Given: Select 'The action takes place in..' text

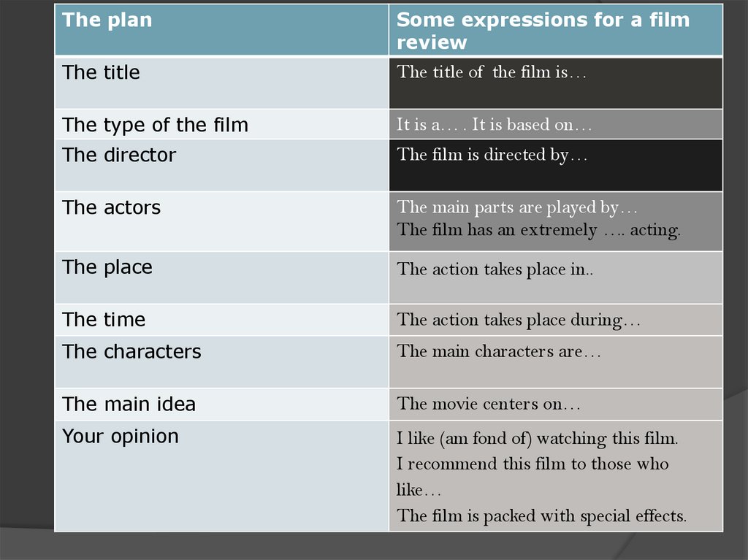Looking at the screenshot, I should [495, 269].
